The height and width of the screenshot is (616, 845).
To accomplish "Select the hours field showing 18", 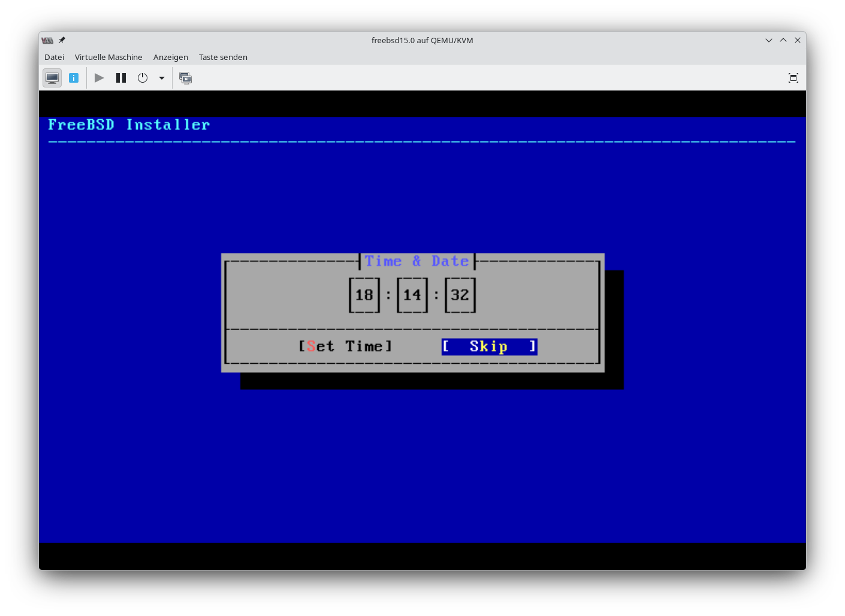I will coord(364,295).
